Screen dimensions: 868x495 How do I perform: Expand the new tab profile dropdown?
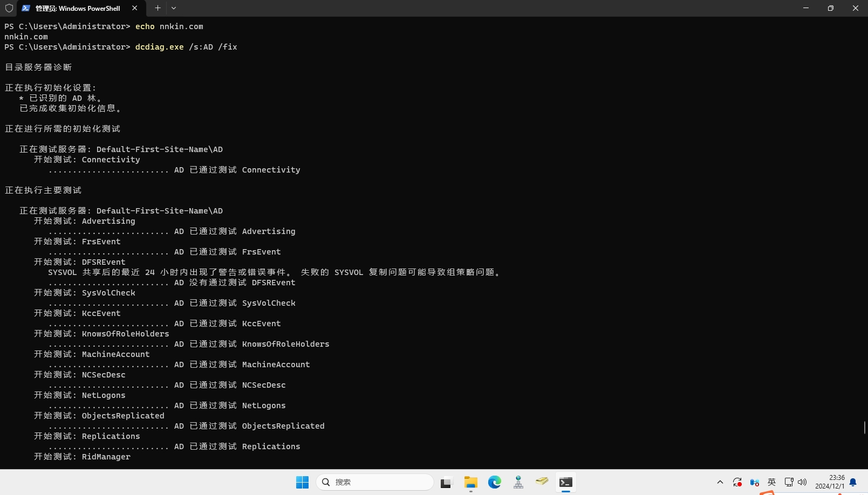pos(174,8)
